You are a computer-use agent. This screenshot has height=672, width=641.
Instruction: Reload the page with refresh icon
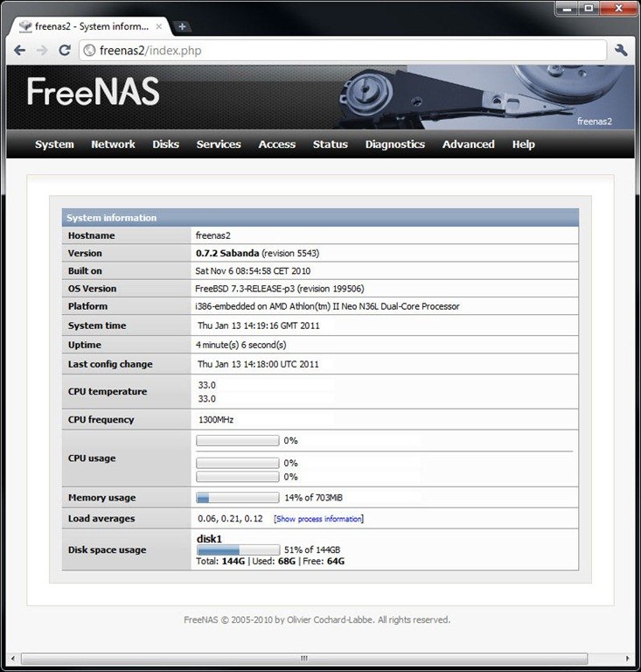coord(64,51)
